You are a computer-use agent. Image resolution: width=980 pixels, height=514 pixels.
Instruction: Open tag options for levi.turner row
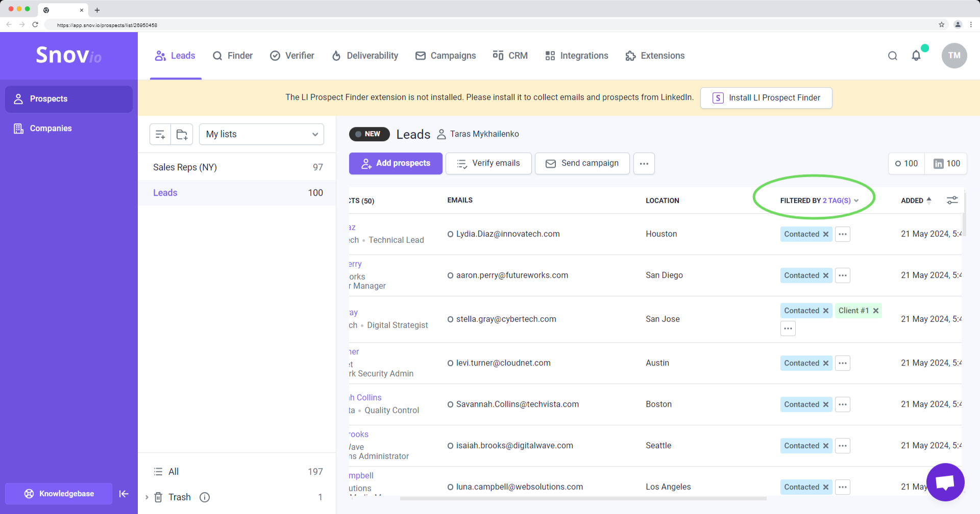pyautogui.click(x=843, y=363)
